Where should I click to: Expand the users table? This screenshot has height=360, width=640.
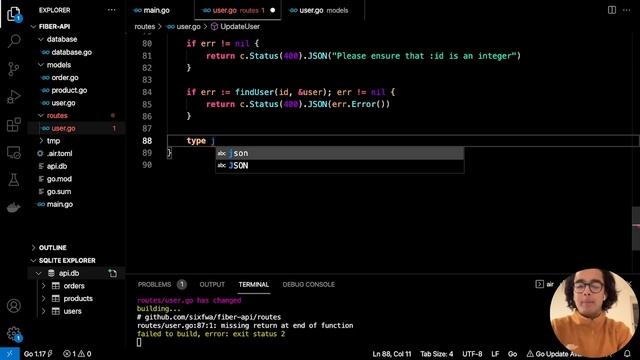pos(43,311)
